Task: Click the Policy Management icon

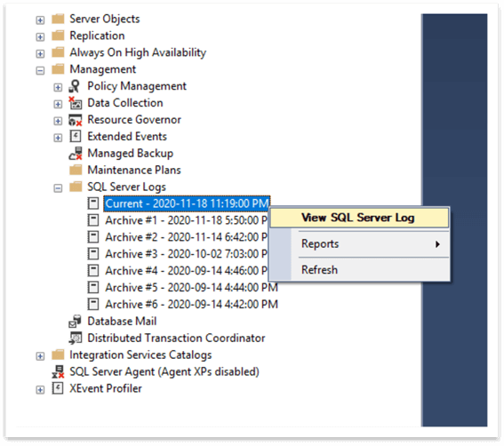Action: click(x=76, y=86)
